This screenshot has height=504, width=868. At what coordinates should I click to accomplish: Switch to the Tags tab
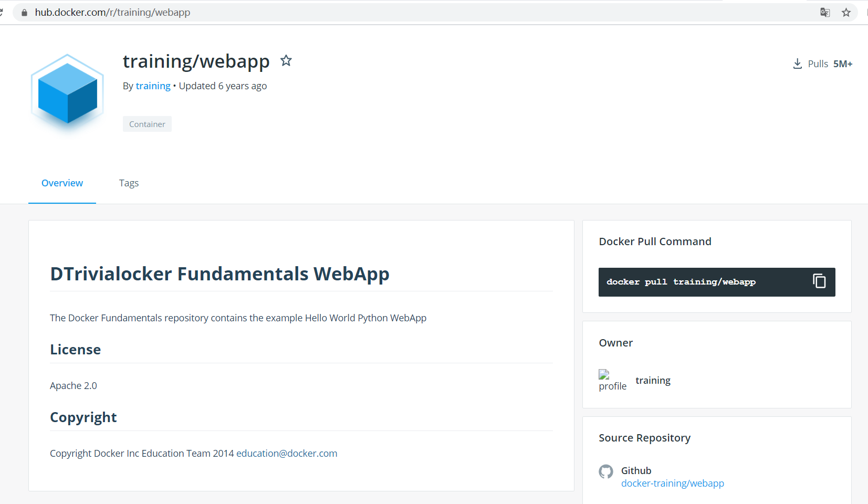pos(129,183)
